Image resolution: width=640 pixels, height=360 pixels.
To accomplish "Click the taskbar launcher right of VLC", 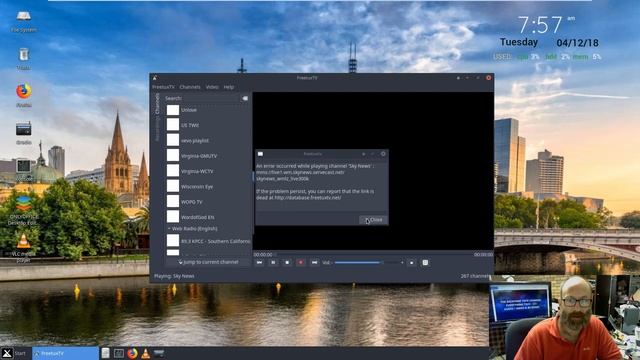I will point(159,353).
